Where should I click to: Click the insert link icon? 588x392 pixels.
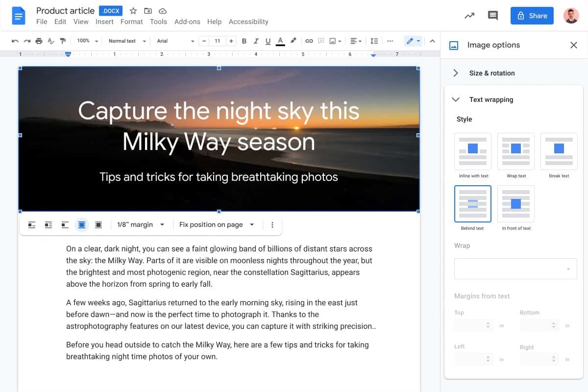pyautogui.click(x=309, y=41)
